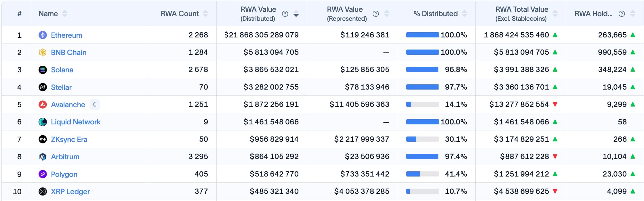The height and width of the screenshot is (201, 644).
Task: Open the Avalanche network link
Action: (68, 105)
